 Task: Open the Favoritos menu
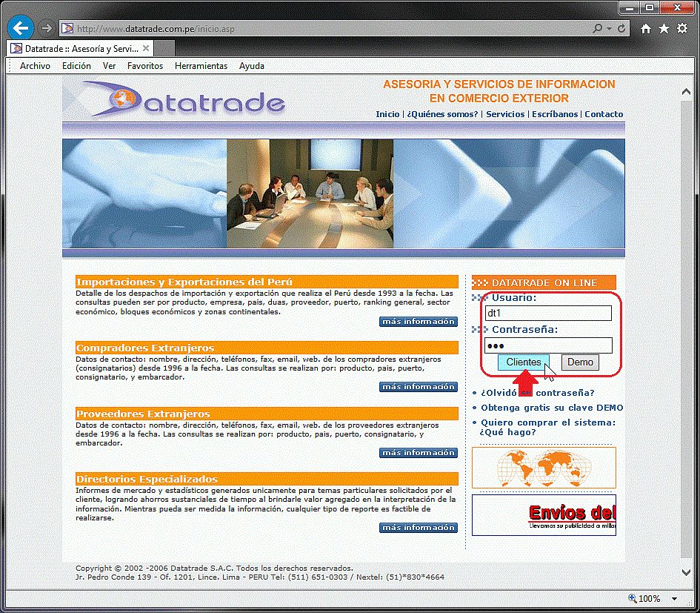[145, 66]
